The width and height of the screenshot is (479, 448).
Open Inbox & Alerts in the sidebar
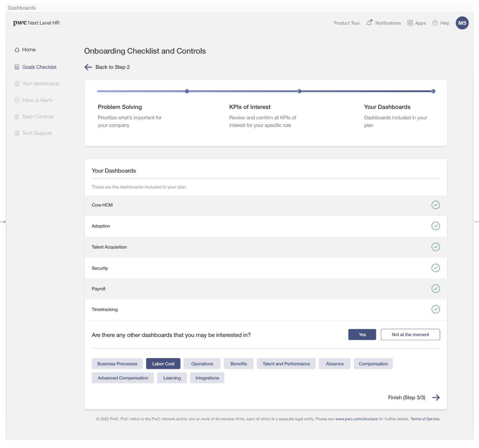[x=37, y=100]
